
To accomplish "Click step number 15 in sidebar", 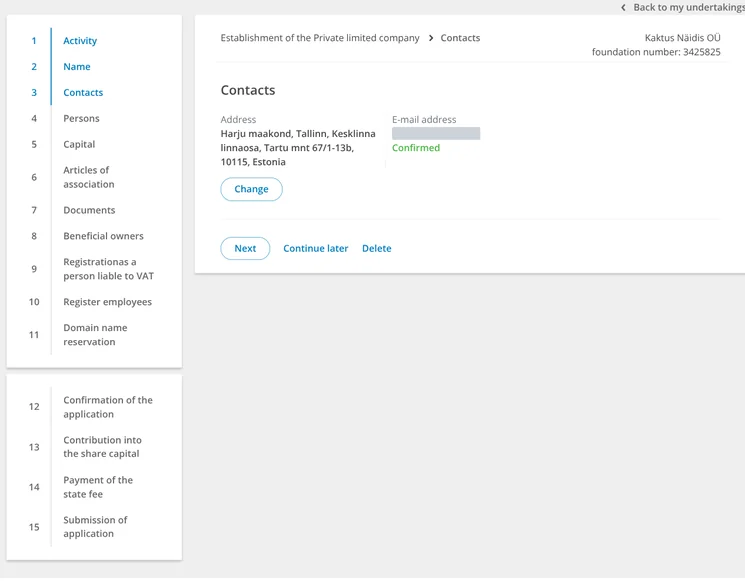I will pos(34,527).
